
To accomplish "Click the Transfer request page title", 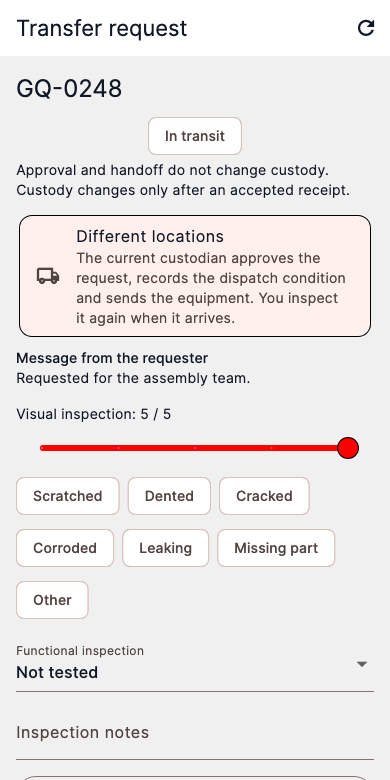I will (102, 28).
